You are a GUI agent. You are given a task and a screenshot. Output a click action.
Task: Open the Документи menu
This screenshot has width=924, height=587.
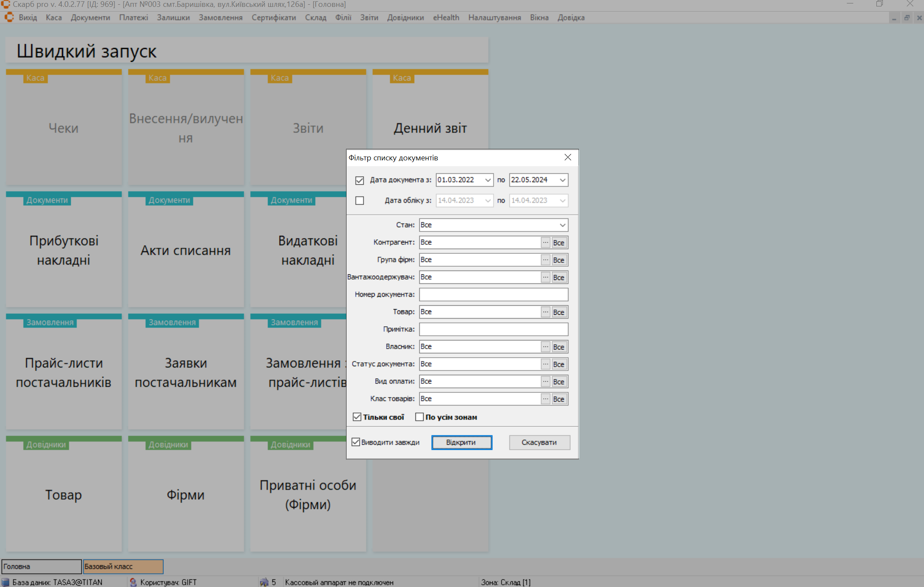coord(90,18)
